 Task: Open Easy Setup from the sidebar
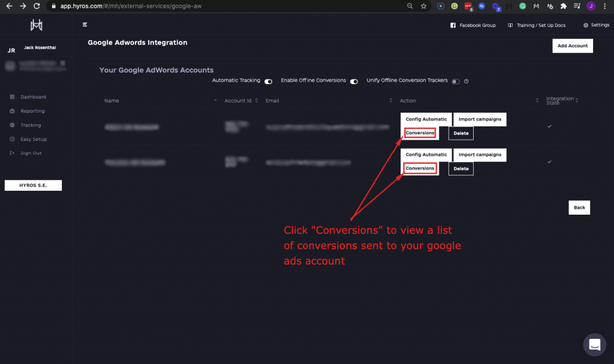[x=34, y=139]
